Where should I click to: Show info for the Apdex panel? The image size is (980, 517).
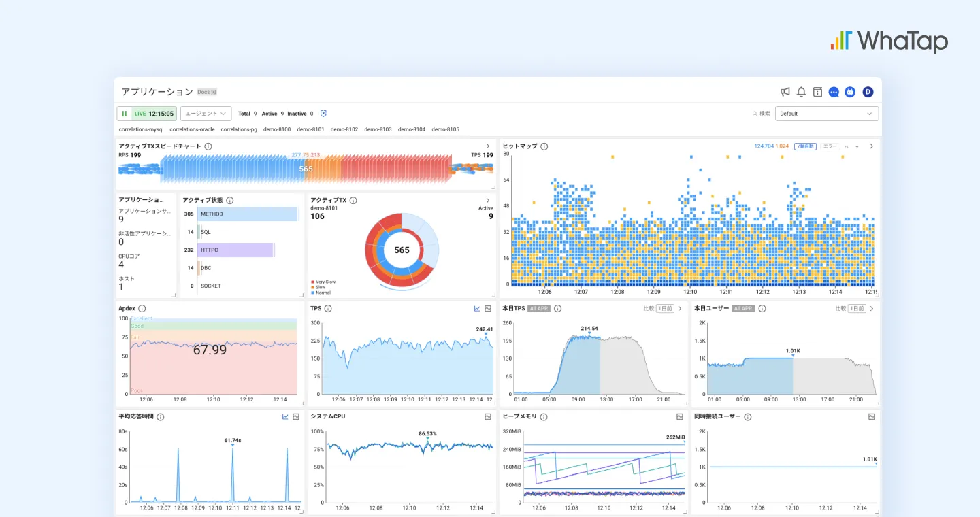click(x=142, y=309)
